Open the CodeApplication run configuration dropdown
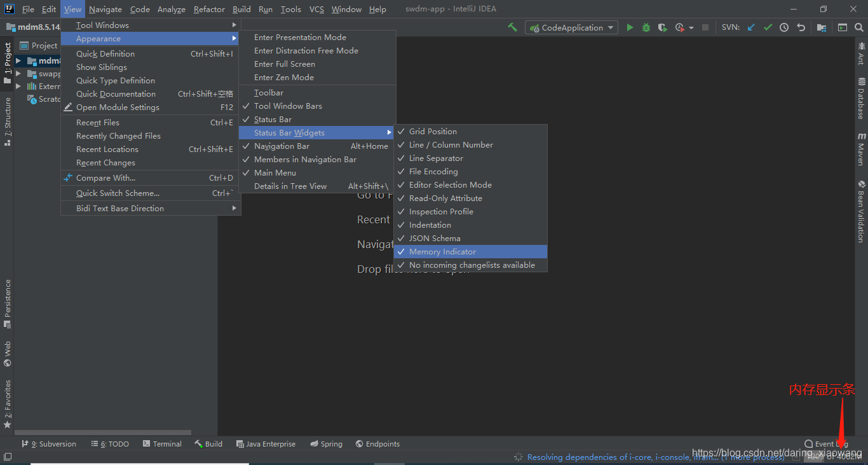Viewport: 868px width, 465px height. 571,27
